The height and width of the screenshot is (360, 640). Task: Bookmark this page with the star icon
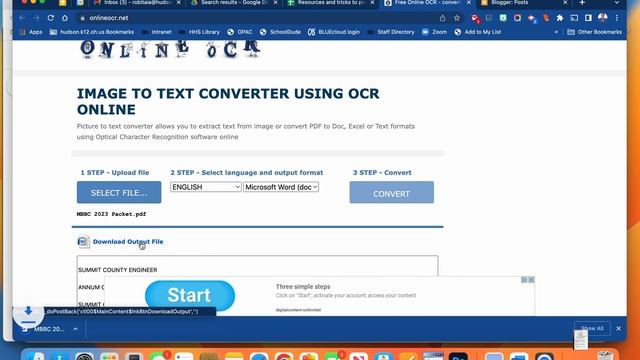(x=457, y=18)
